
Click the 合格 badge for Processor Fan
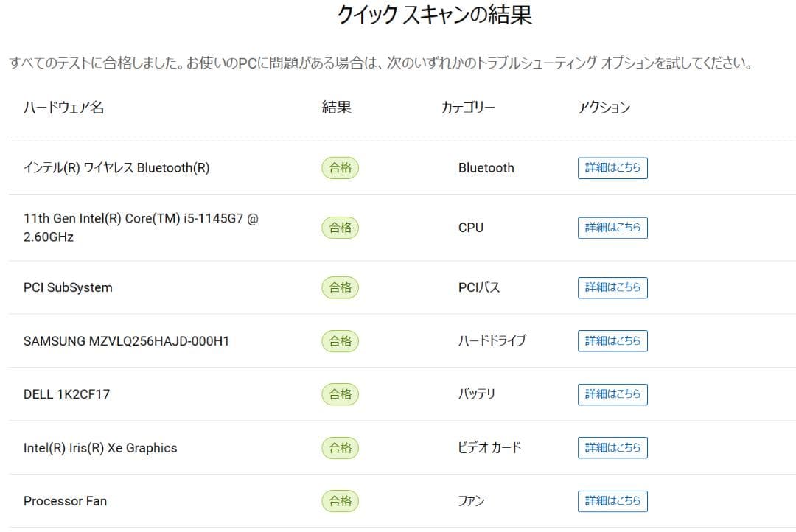(340, 501)
